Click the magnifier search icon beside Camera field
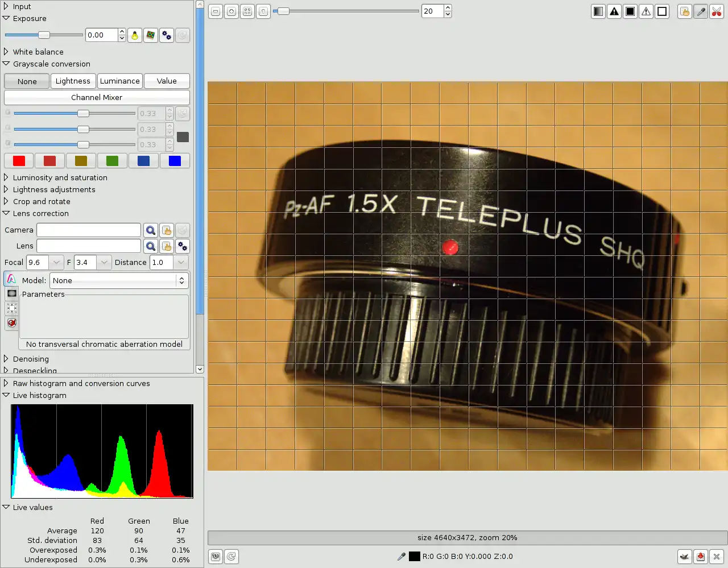 (151, 230)
